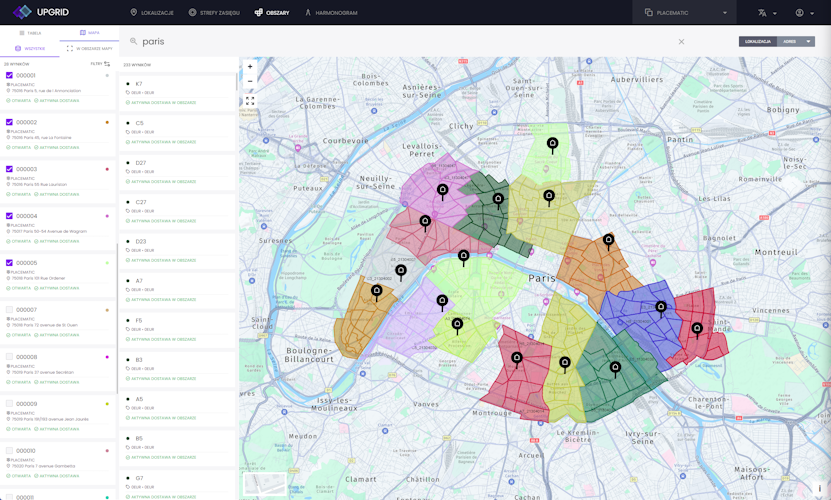Expand the user account menu
This screenshot has height=500, width=831.
point(804,13)
